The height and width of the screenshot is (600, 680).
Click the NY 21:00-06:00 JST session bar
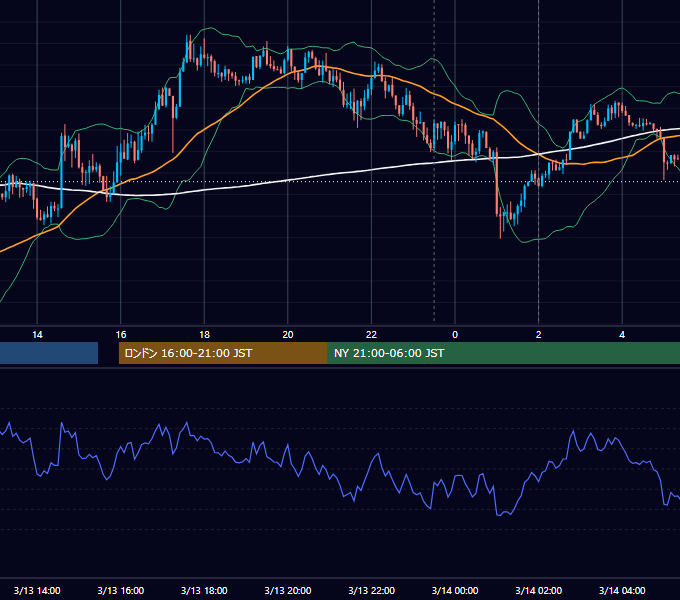[x=503, y=353]
